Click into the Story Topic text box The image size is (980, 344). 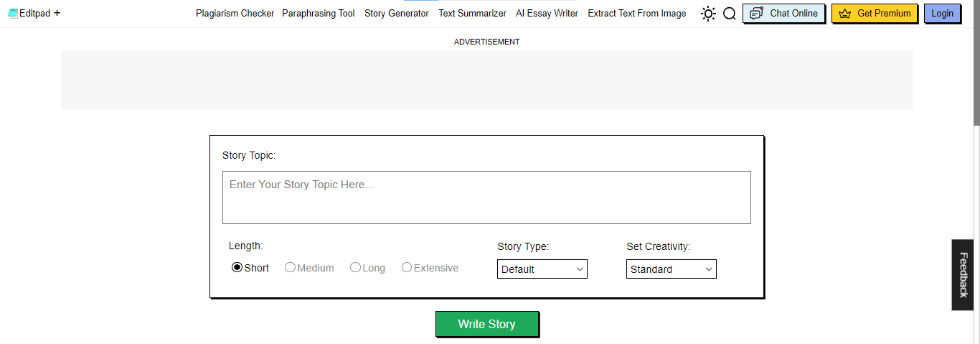pos(486,197)
